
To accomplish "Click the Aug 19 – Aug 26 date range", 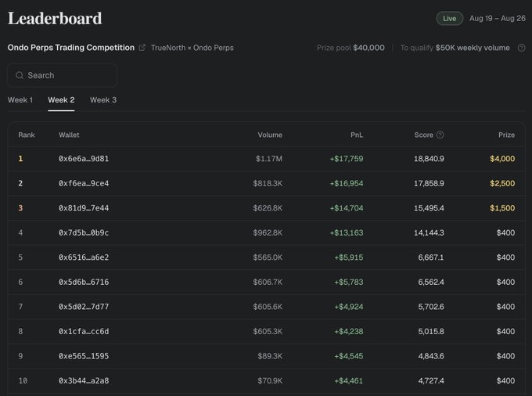I will pos(498,18).
